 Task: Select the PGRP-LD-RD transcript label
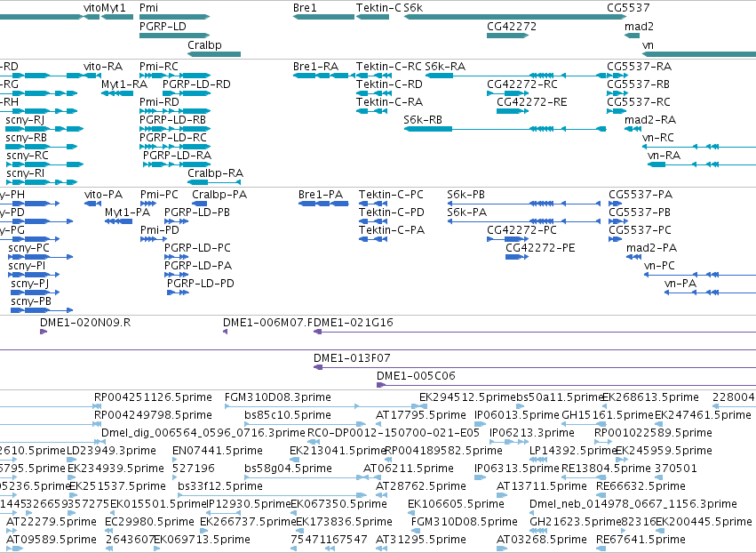click(196, 84)
